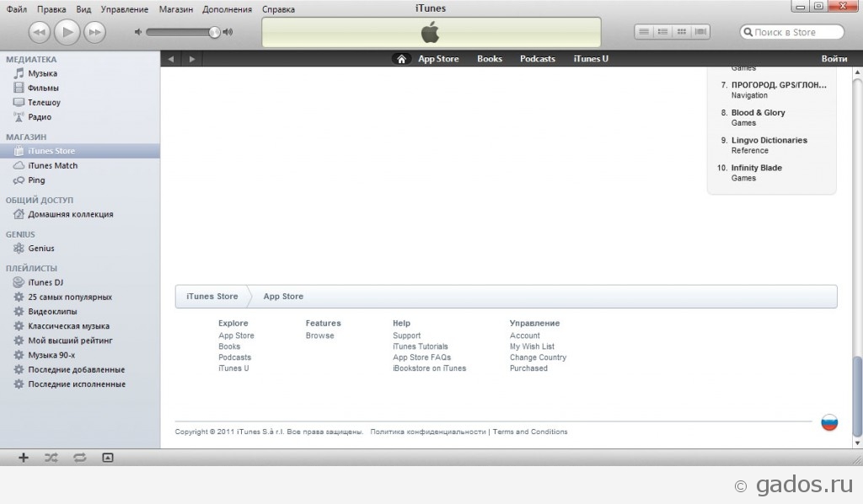Click App Store breadcrumb

coord(283,297)
